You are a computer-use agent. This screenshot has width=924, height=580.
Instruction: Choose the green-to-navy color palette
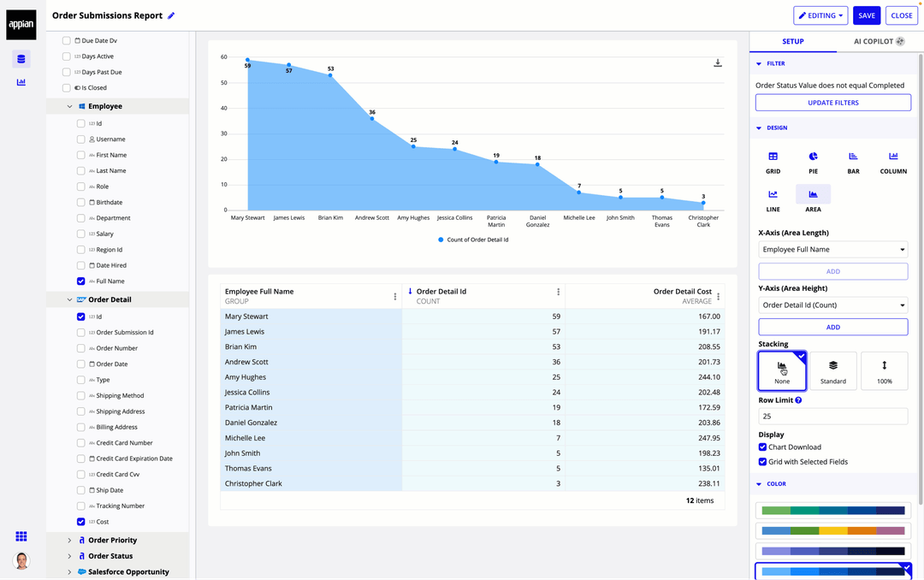(x=832, y=511)
